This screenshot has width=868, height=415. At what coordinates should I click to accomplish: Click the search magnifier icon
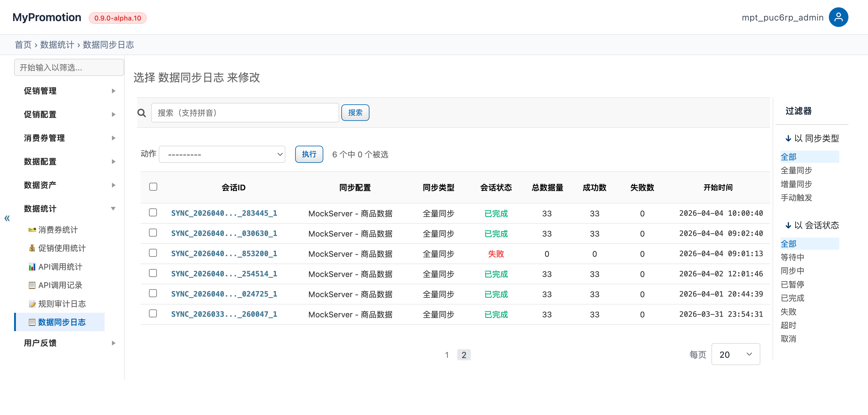[x=142, y=113]
